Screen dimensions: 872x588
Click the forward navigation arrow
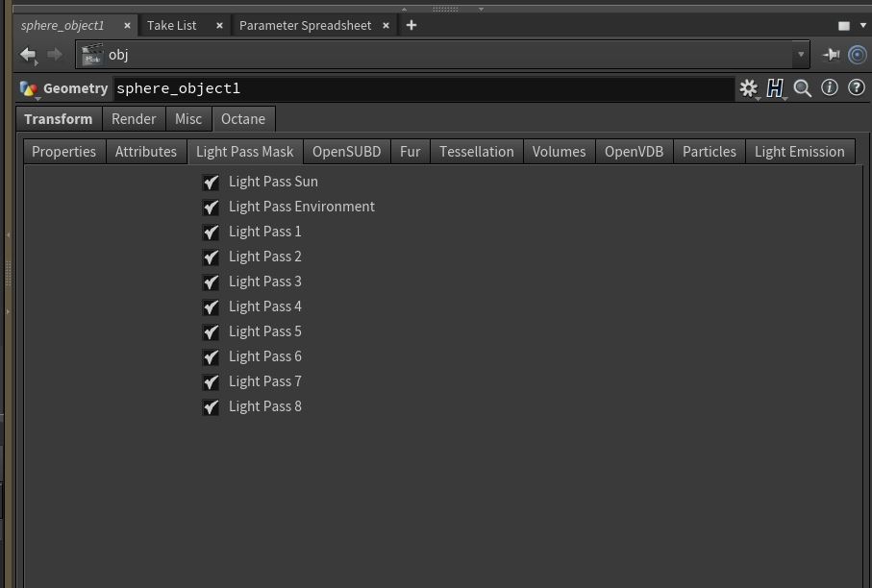coord(55,55)
